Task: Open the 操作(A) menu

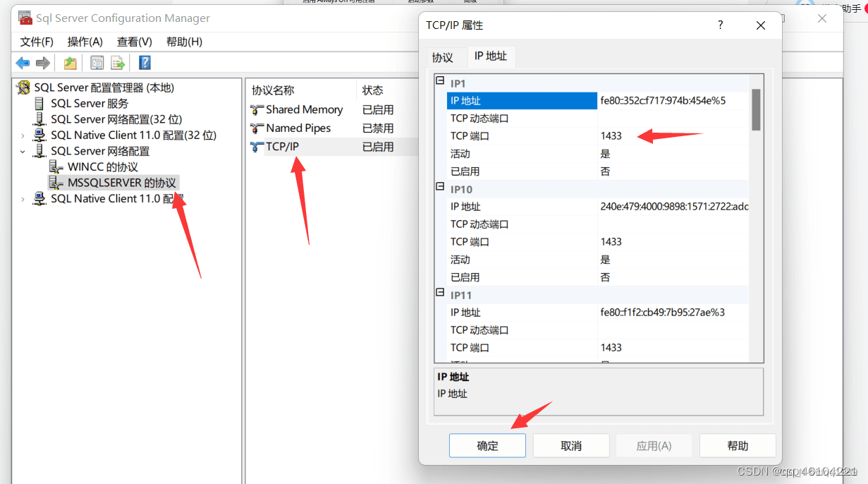Action: (x=85, y=42)
